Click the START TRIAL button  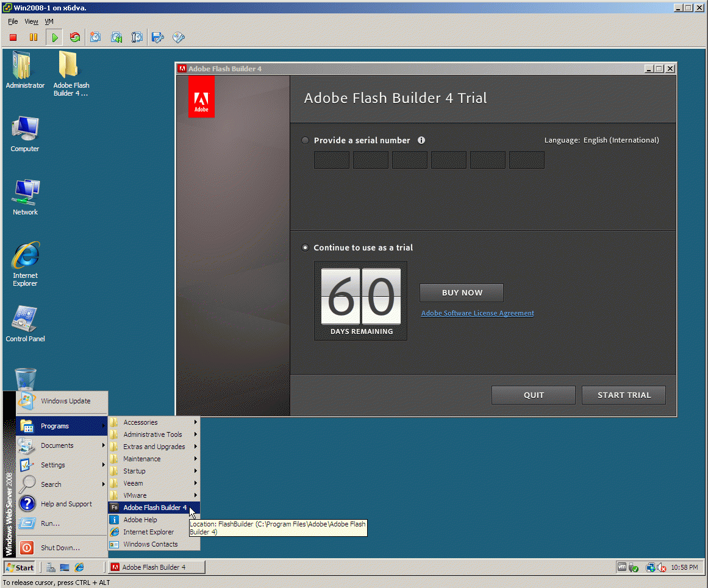(624, 395)
